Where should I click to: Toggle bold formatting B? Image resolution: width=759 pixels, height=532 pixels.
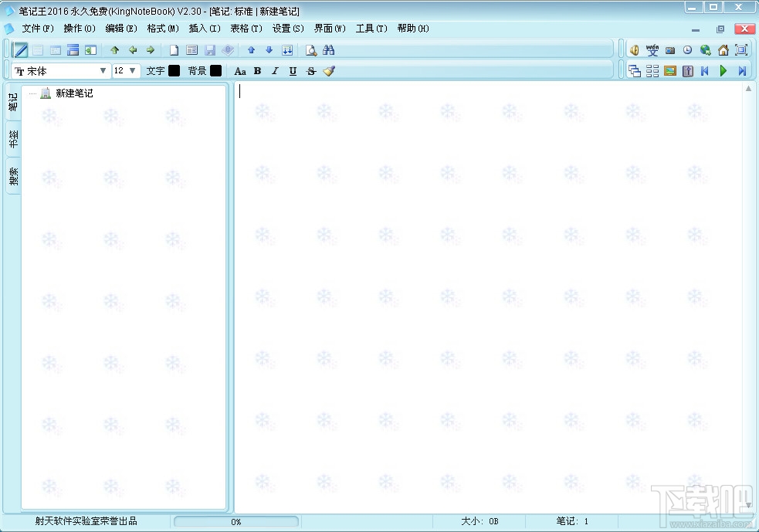(258, 71)
